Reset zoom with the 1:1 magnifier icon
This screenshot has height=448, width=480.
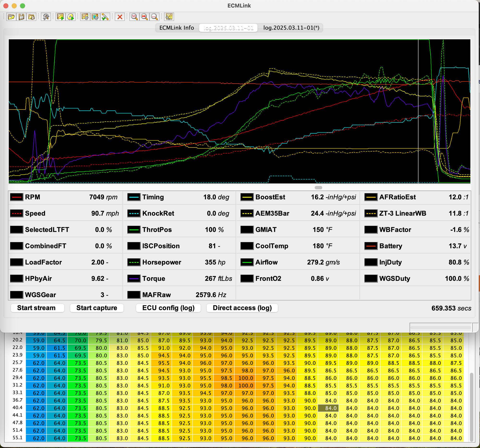[x=134, y=17]
